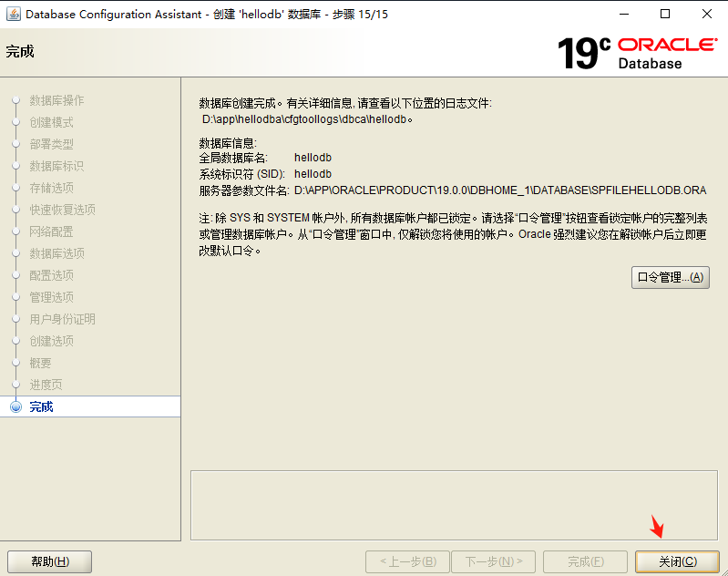Click the 系统标识符 (SID) value hellodb
The height and width of the screenshot is (576, 728).
(x=313, y=174)
